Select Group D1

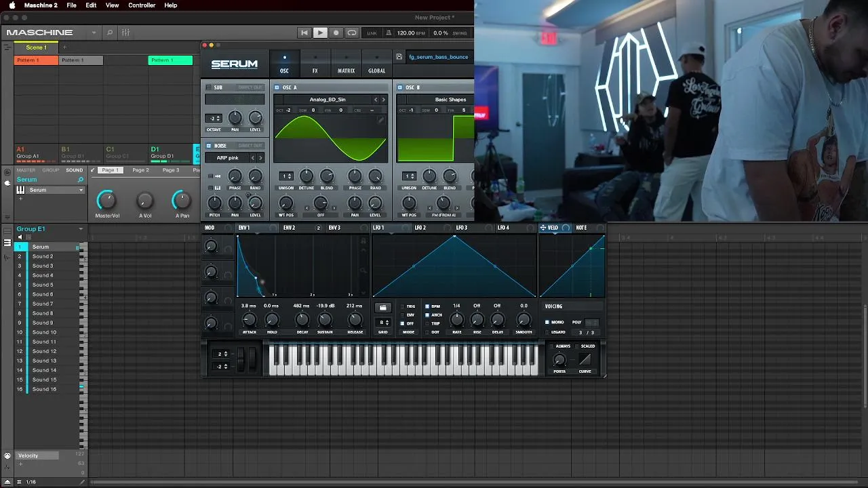170,153
